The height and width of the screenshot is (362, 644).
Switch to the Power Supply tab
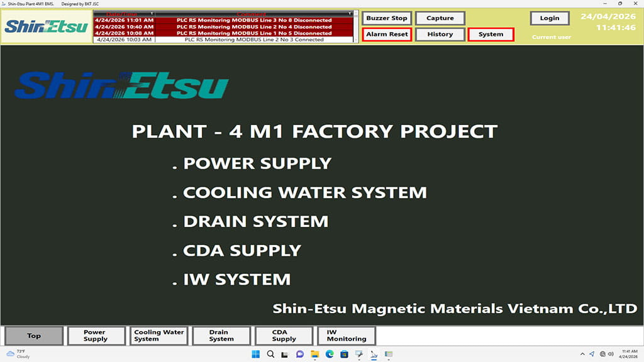point(96,336)
